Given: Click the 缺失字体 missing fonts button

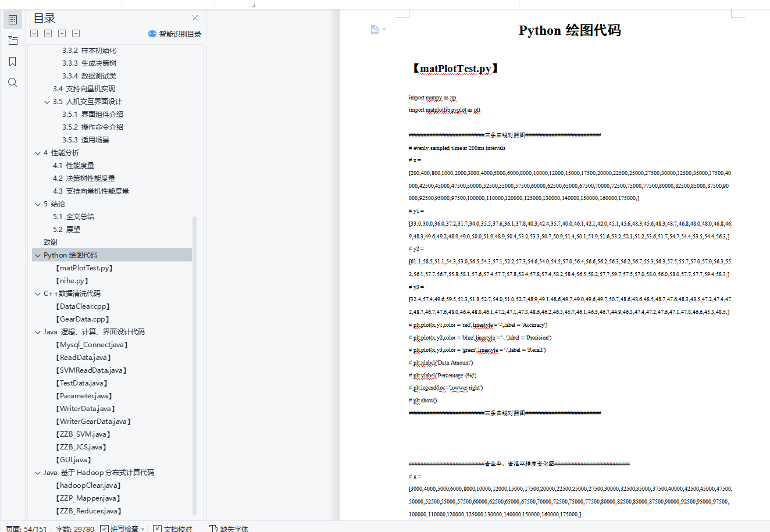Looking at the screenshot, I should pyautogui.click(x=229, y=529).
